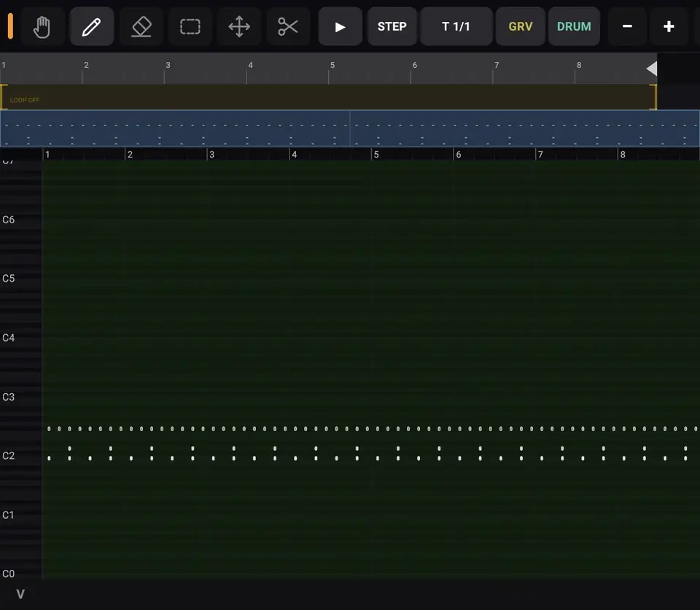
Task: Start playback with the Play button
Action: coord(341,27)
